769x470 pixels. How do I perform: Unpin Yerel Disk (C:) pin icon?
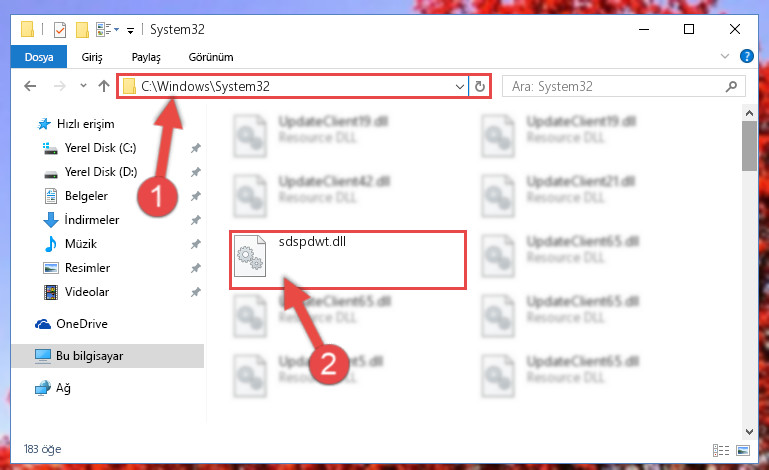[196, 148]
